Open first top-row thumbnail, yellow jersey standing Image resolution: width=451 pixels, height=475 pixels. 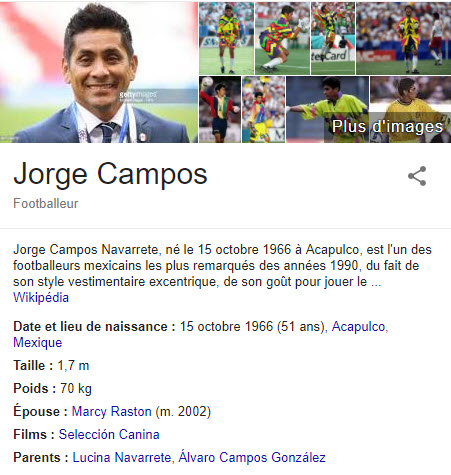(x=226, y=38)
